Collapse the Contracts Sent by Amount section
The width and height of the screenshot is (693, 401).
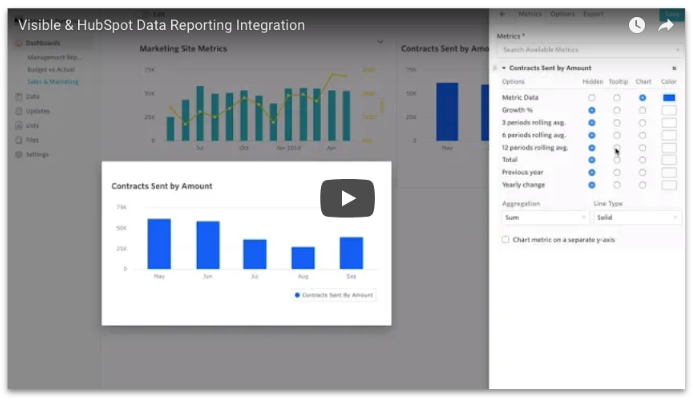point(503,68)
